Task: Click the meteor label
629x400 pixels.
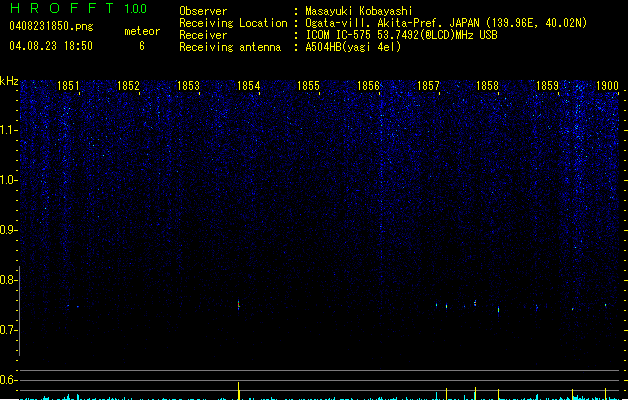Action: coord(142,31)
